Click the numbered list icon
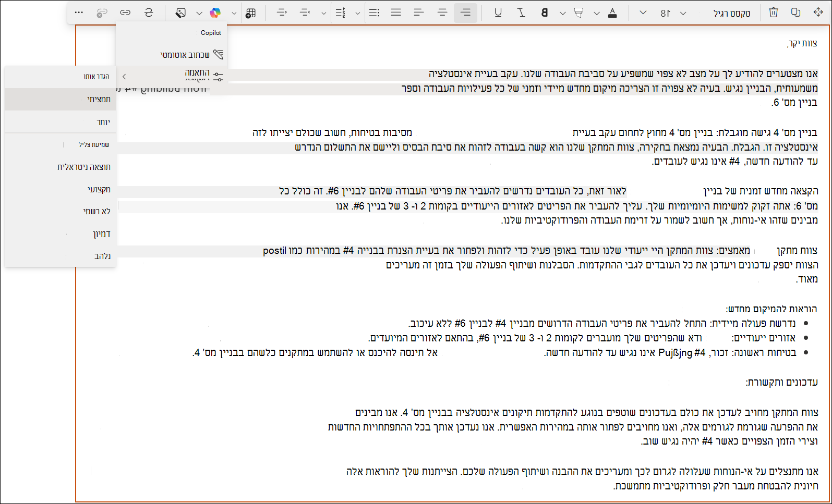The image size is (832, 504). 341,13
